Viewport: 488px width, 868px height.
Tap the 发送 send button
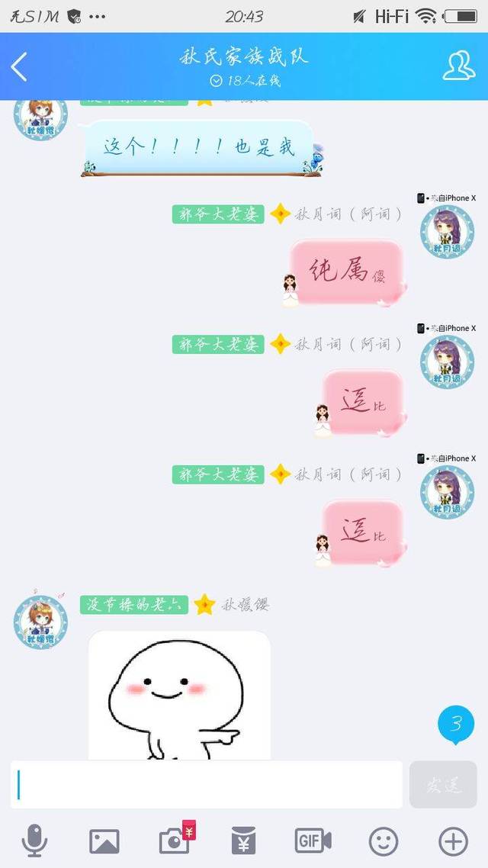[x=443, y=784]
